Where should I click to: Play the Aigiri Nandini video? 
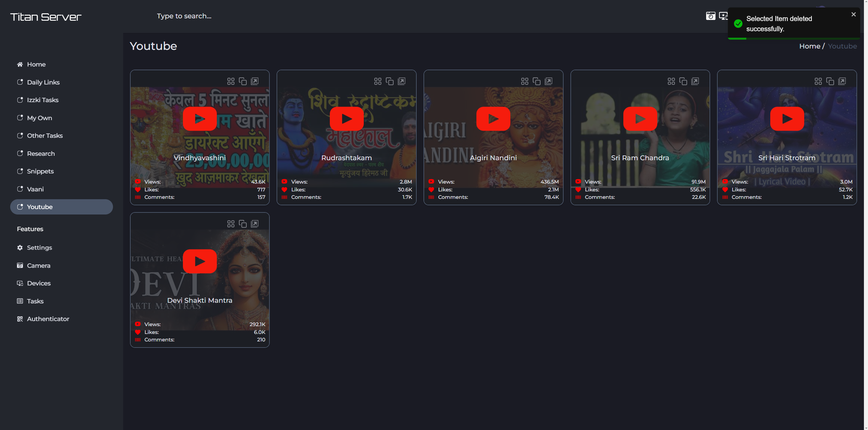tap(493, 119)
